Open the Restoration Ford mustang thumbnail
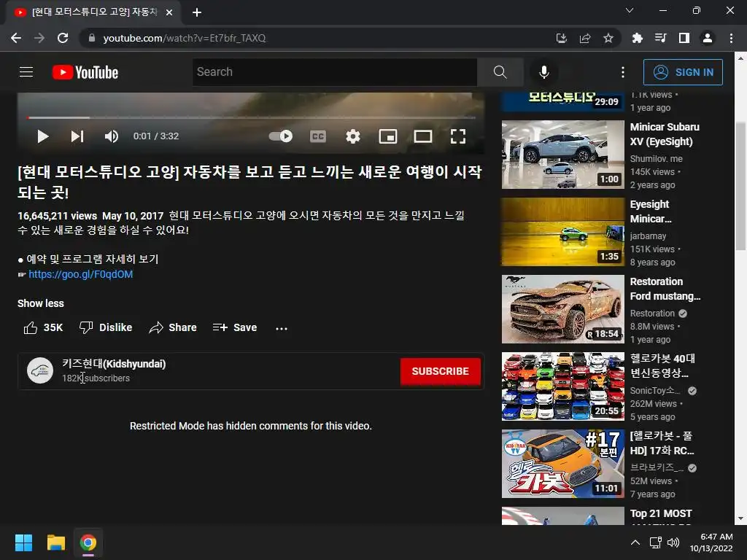Image resolution: width=747 pixels, height=560 pixels. pos(562,309)
